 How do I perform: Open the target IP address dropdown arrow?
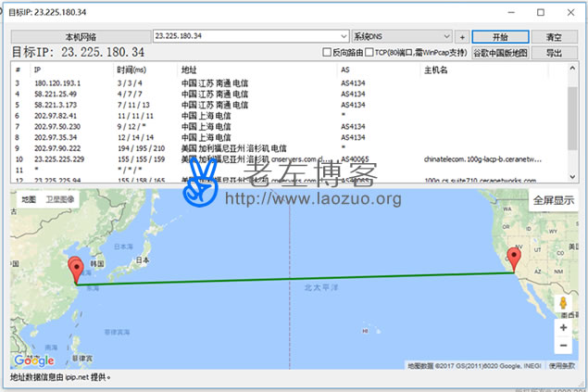coord(344,36)
